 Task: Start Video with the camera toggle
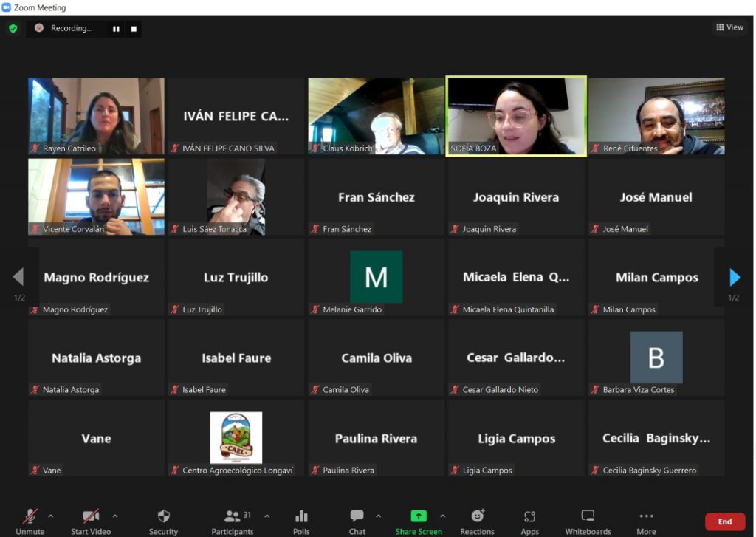tap(91, 520)
